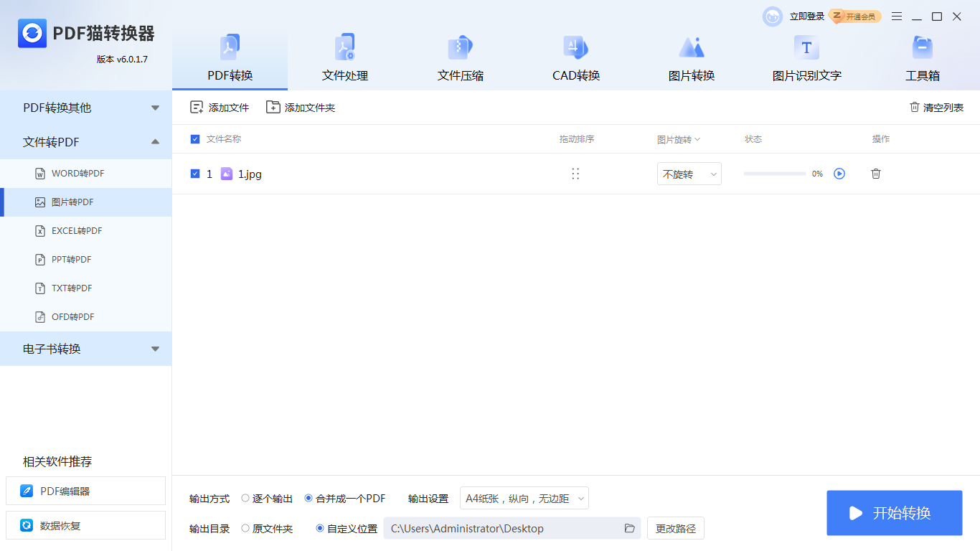Switch to the 文件处理 tab
The height and width of the screenshot is (551, 980).
pyautogui.click(x=345, y=59)
